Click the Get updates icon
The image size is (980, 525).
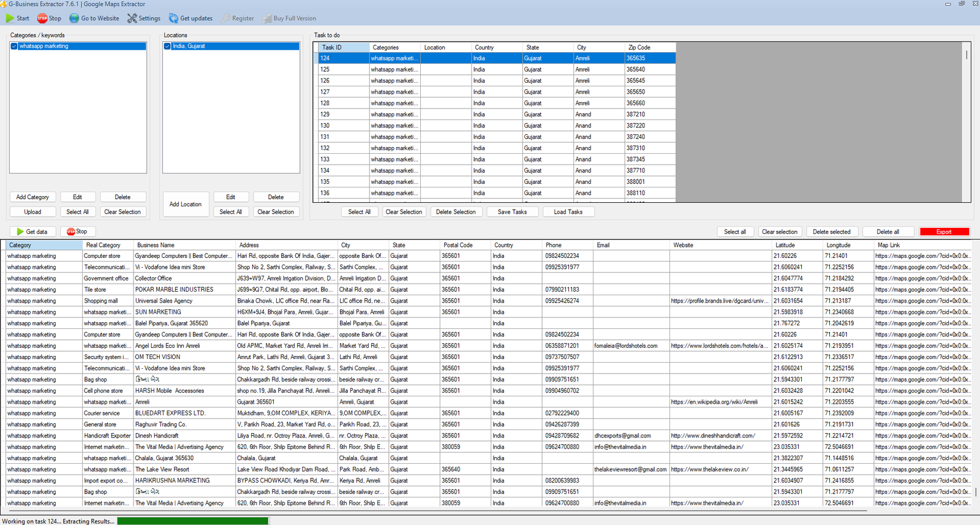coord(173,18)
